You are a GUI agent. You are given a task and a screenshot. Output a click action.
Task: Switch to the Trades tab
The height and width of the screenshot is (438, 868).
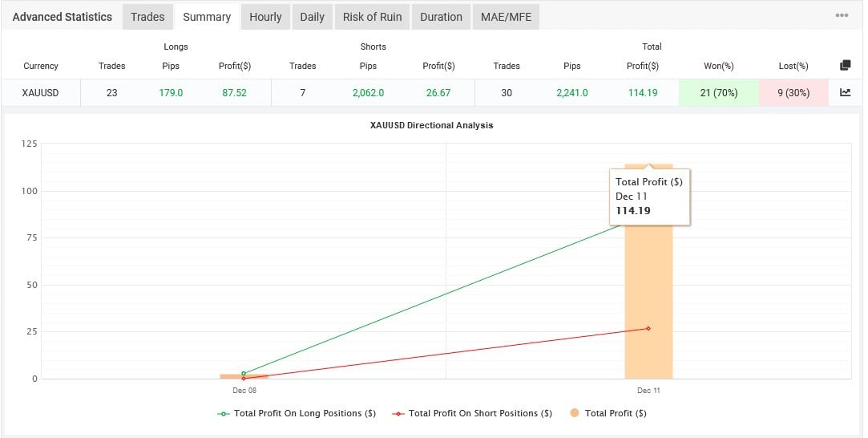[x=147, y=17]
